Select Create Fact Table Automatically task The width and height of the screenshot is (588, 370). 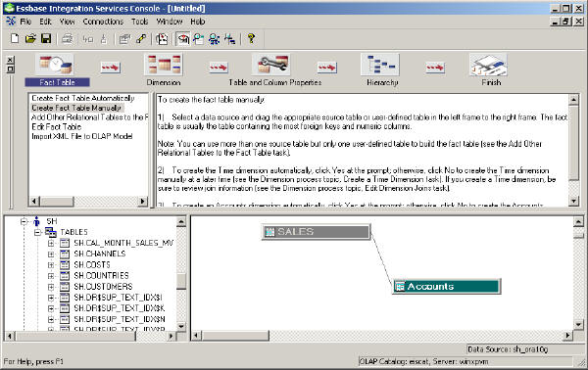point(83,98)
